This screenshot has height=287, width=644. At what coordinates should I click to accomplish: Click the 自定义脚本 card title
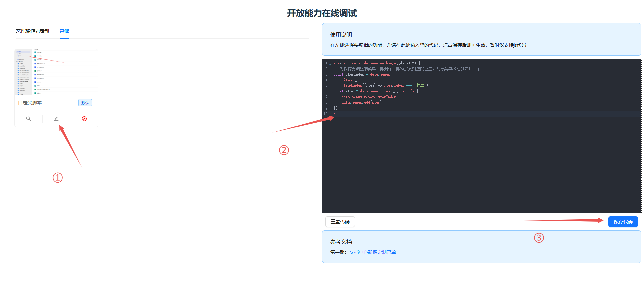30,103
